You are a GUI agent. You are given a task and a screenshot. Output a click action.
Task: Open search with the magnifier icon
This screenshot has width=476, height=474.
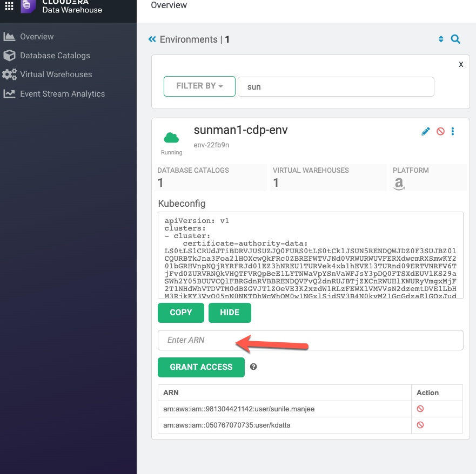455,39
